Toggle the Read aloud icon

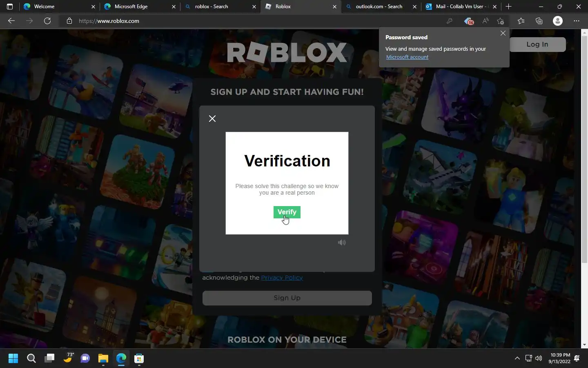485,21
